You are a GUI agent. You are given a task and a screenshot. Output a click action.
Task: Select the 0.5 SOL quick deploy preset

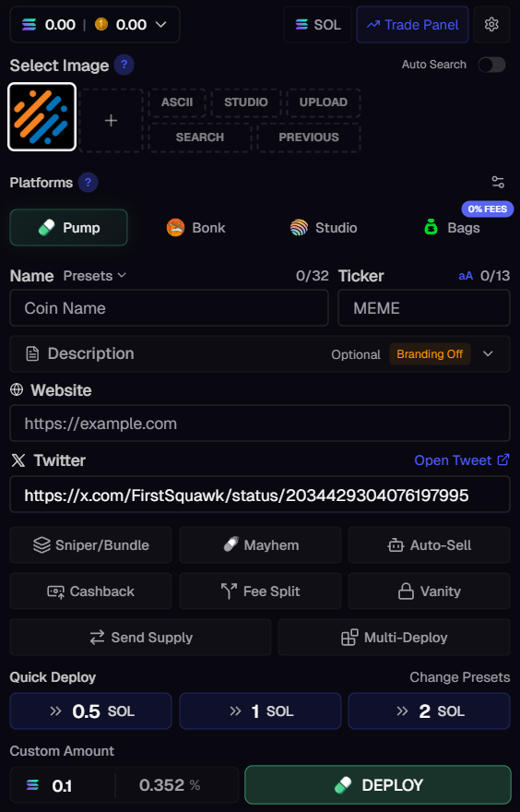click(90, 711)
